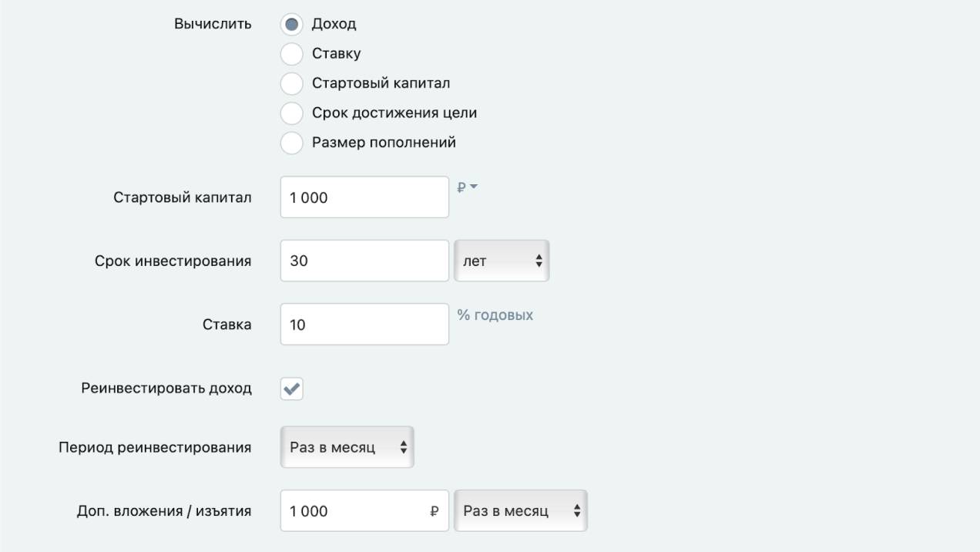Uncheck the Реинвестировать доход checkbox
Image resolution: width=980 pixels, height=552 pixels.
pyautogui.click(x=292, y=389)
